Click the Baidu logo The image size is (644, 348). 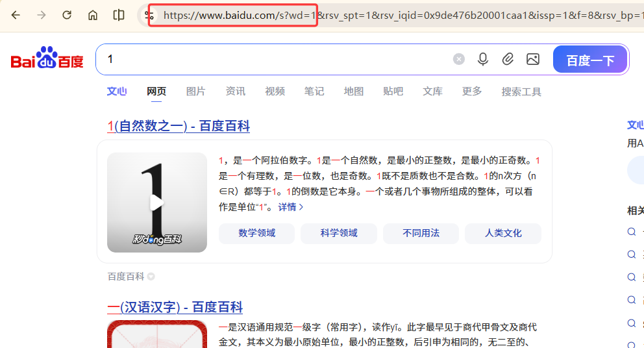pos(47,57)
